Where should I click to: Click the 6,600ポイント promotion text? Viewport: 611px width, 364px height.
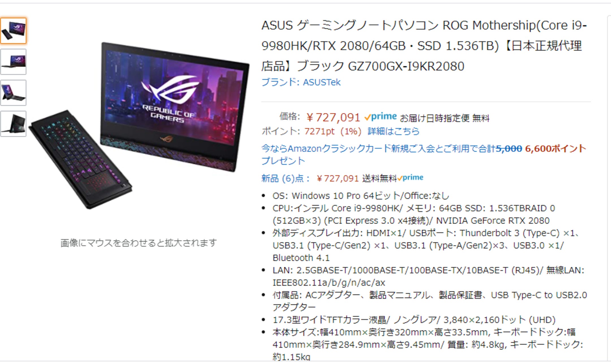tap(556, 149)
